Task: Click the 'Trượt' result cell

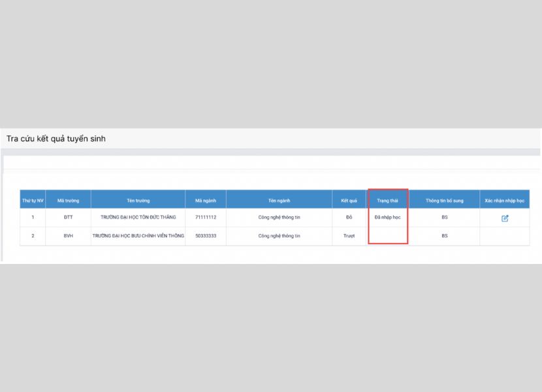Action: (349, 236)
